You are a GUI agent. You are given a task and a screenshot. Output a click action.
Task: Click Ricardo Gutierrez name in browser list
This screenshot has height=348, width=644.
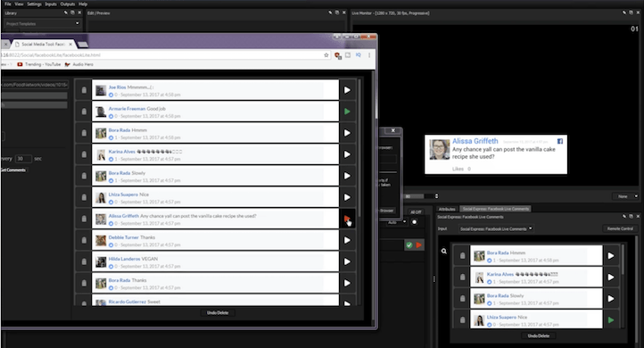[x=127, y=302]
